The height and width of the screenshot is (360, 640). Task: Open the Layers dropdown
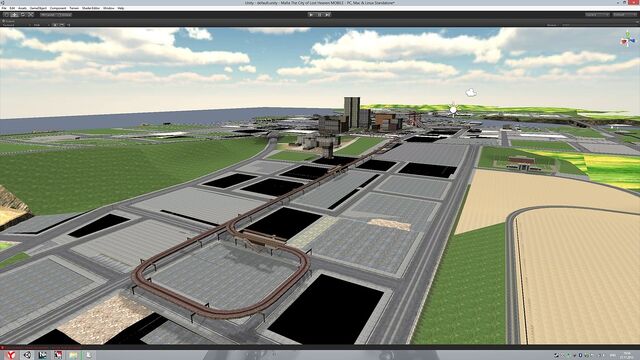pos(597,15)
